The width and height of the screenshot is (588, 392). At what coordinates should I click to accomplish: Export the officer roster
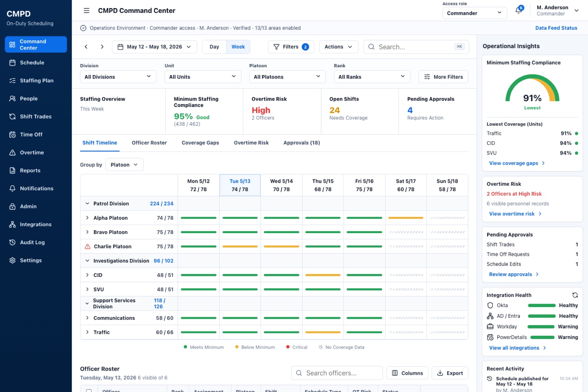[x=450, y=373]
